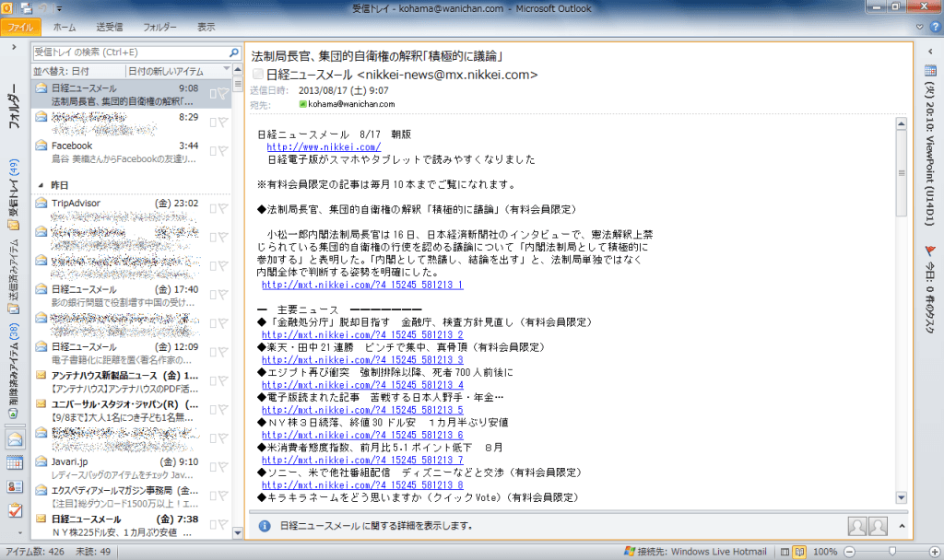Toggle category box on 日経ニュースメール 9:08 message
The image size is (944, 560).
213,94
